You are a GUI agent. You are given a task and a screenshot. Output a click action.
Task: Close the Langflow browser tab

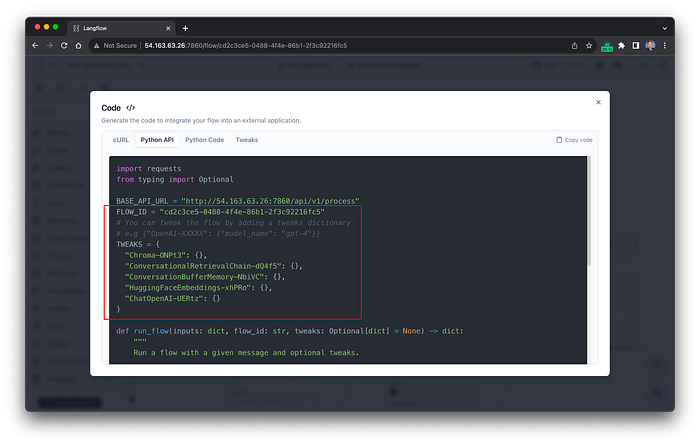click(x=168, y=28)
